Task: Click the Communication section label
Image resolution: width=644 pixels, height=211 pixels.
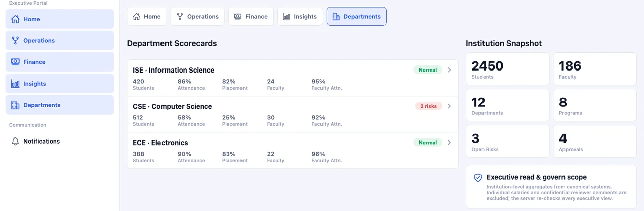Action: click(x=28, y=125)
